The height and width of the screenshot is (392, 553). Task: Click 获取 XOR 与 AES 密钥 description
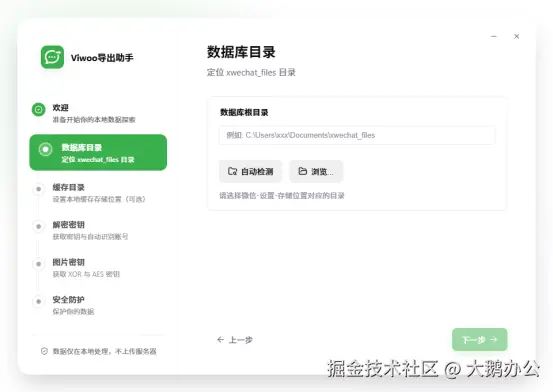[86, 274]
